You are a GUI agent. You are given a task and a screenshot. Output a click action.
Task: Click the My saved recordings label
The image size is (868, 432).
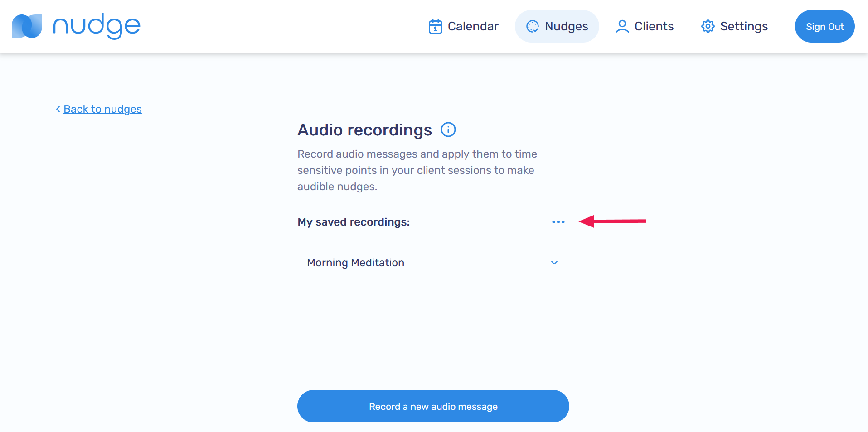pos(354,222)
